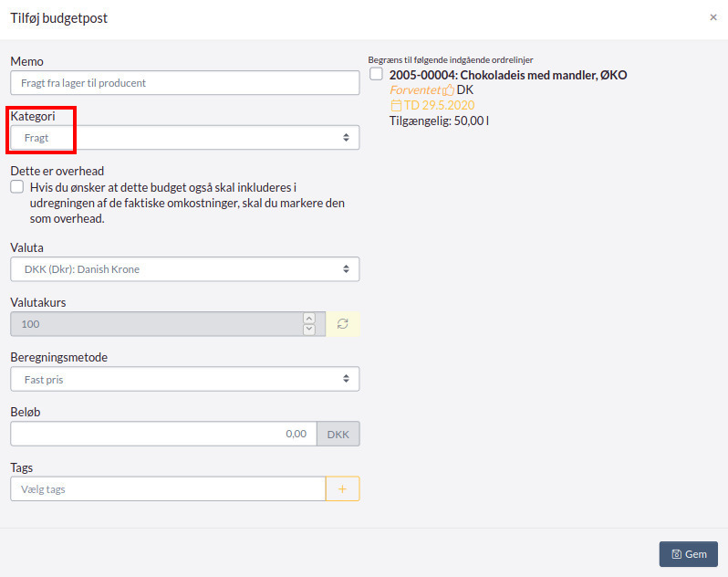
Task: Click the refresh exchange rate icon
Action: click(343, 324)
